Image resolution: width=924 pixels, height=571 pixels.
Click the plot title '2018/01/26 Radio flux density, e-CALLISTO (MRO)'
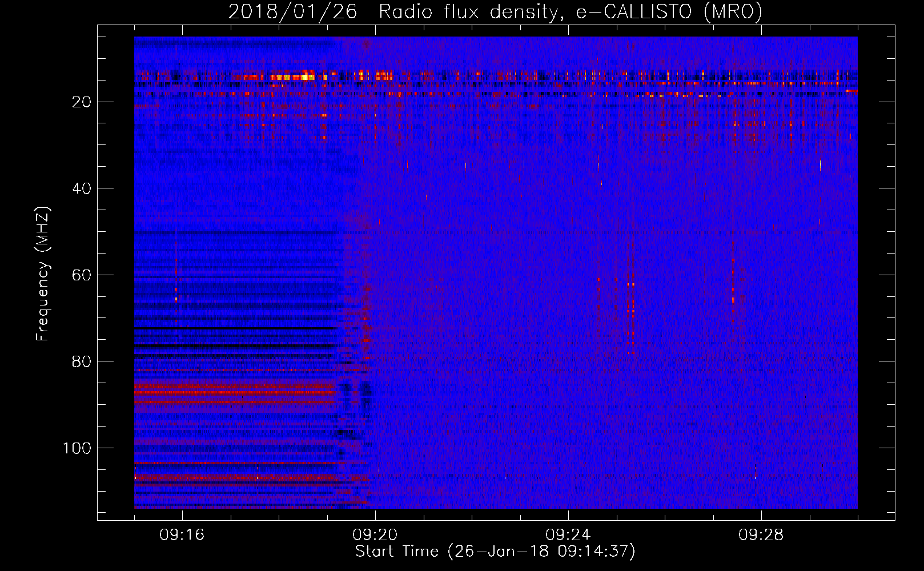tap(495, 11)
